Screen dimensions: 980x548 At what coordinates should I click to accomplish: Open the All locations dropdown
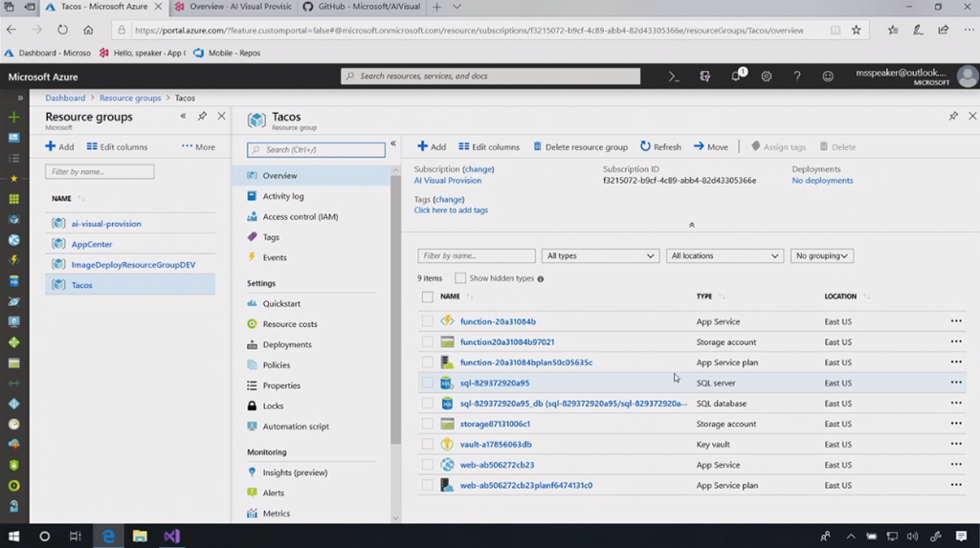pyautogui.click(x=724, y=256)
